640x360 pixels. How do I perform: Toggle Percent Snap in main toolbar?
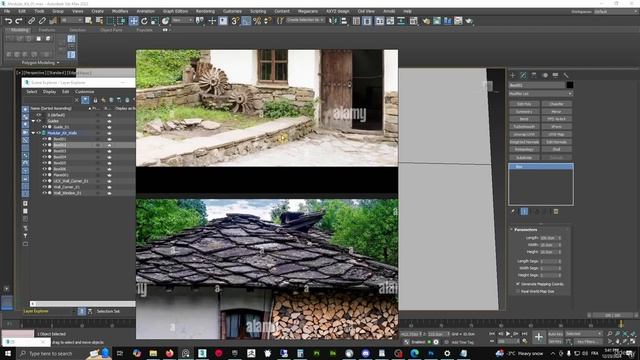point(257,21)
